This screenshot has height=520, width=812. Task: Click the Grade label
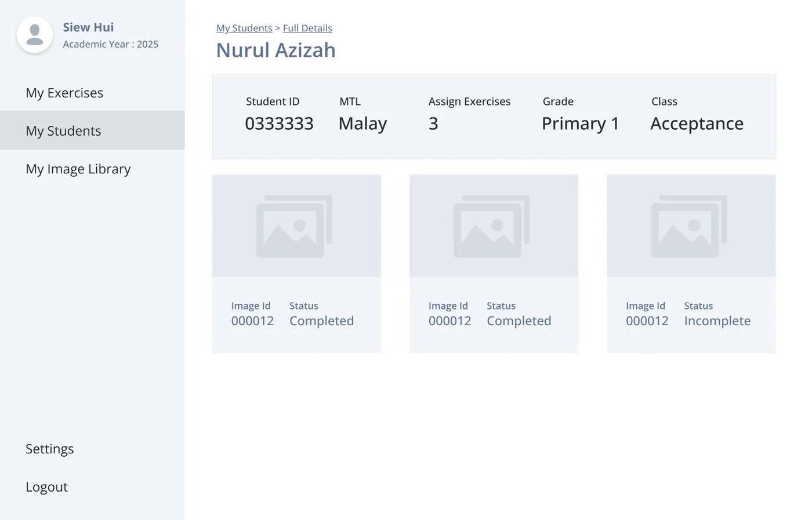click(558, 101)
